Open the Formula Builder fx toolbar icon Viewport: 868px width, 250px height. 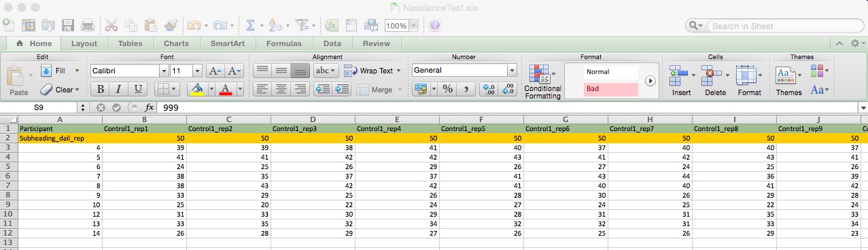tap(332, 25)
